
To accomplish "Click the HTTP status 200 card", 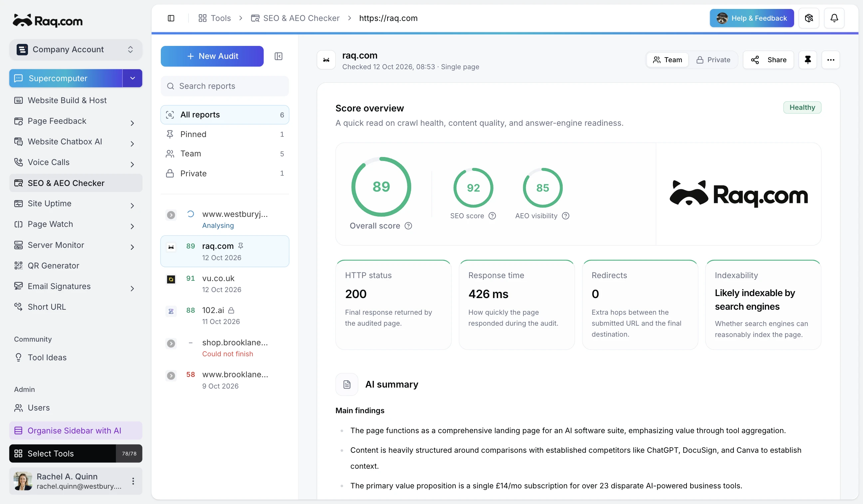I will (x=393, y=305).
